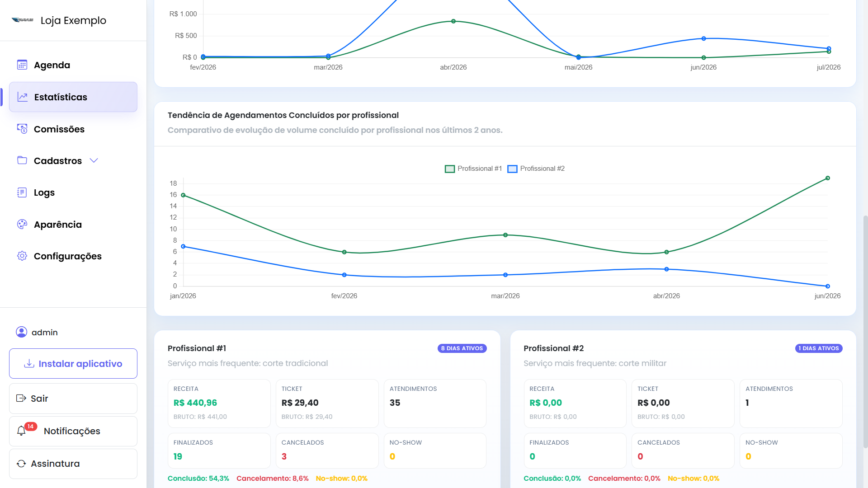This screenshot has height=488, width=868.
Task: Click Profissional #2 legend label
Action: coord(542,169)
